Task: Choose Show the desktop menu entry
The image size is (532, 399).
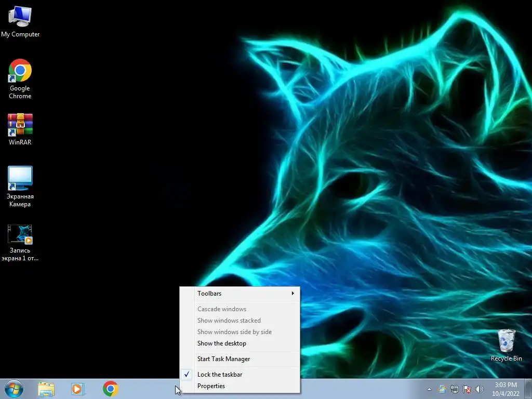Action: (240, 343)
